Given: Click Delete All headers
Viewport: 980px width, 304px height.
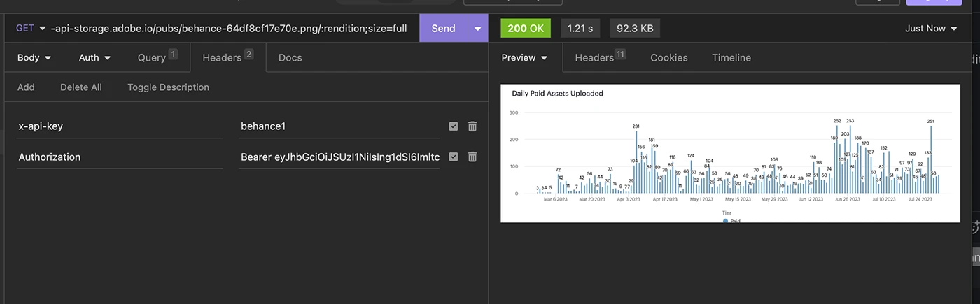Looking at the screenshot, I should pos(80,87).
